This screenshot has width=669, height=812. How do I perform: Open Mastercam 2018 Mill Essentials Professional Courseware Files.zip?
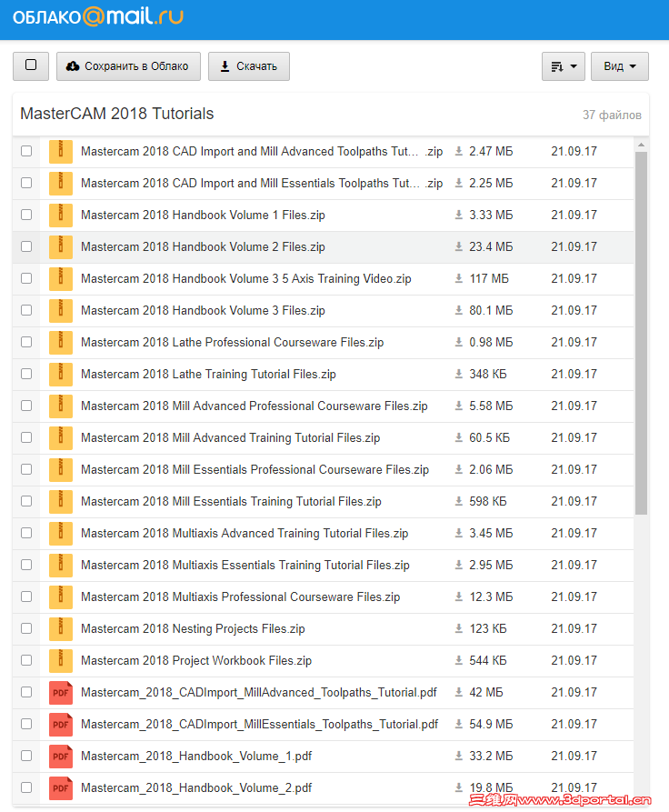coord(255,470)
